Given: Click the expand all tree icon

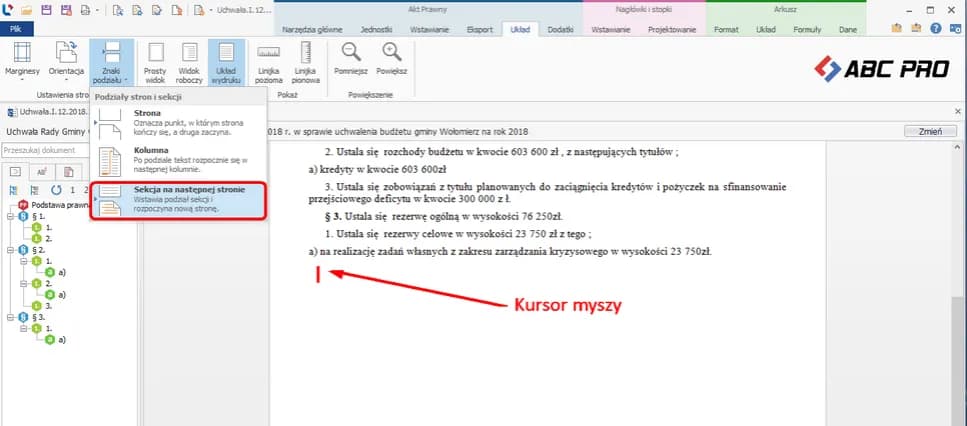Looking at the screenshot, I should point(14,190).
